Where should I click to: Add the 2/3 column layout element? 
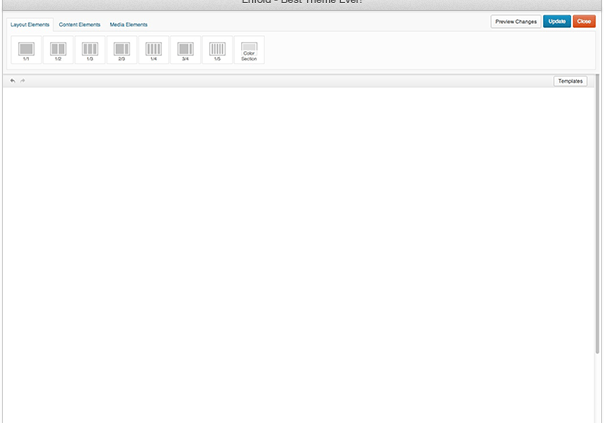point(122,50)
